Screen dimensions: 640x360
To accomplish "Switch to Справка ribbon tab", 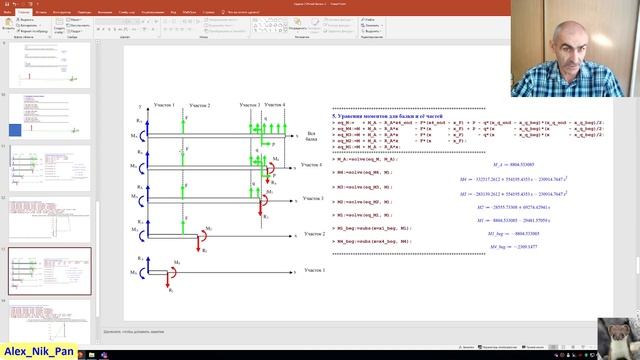I will point(208,12).
